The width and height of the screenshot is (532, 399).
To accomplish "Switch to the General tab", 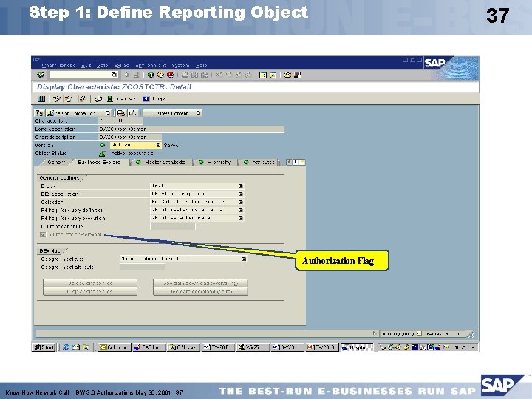I will point(57,162).
